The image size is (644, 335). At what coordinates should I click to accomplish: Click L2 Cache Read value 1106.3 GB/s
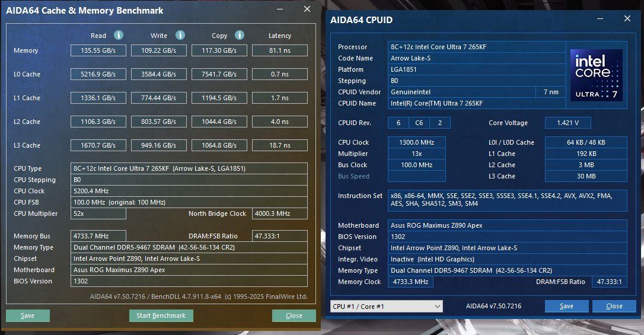coord(98,122)
